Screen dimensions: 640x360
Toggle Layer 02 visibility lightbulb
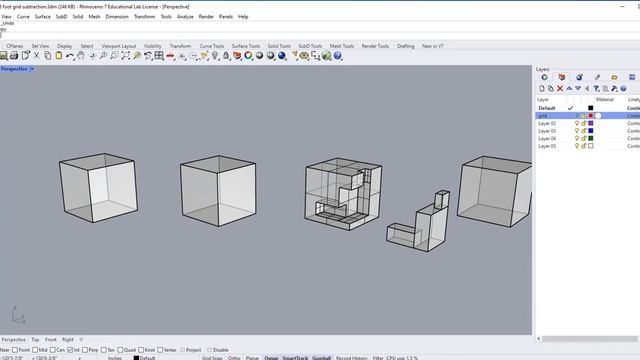click(577, 123)
